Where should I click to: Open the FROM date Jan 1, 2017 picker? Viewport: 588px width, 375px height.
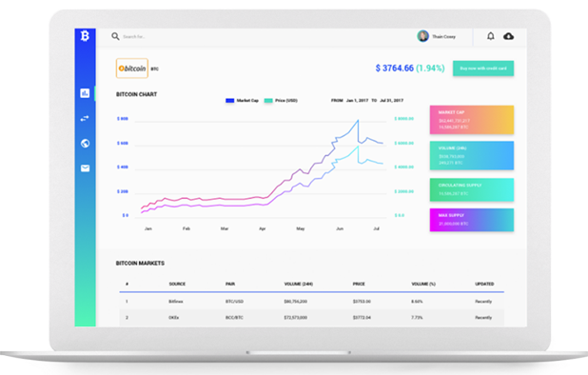[x=357, y=101]
